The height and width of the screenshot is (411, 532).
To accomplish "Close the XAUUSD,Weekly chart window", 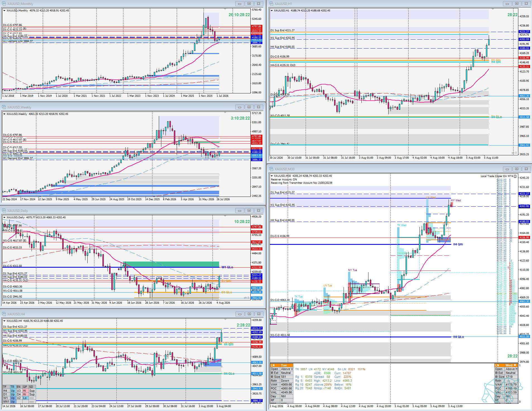I will (258, 107).
